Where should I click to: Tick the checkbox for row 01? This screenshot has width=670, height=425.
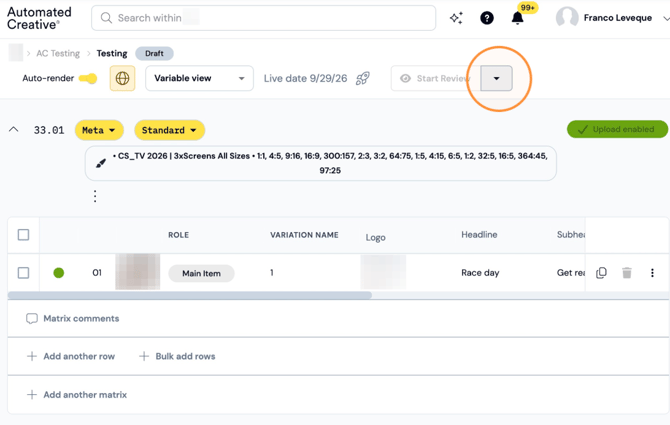[24, 273]
